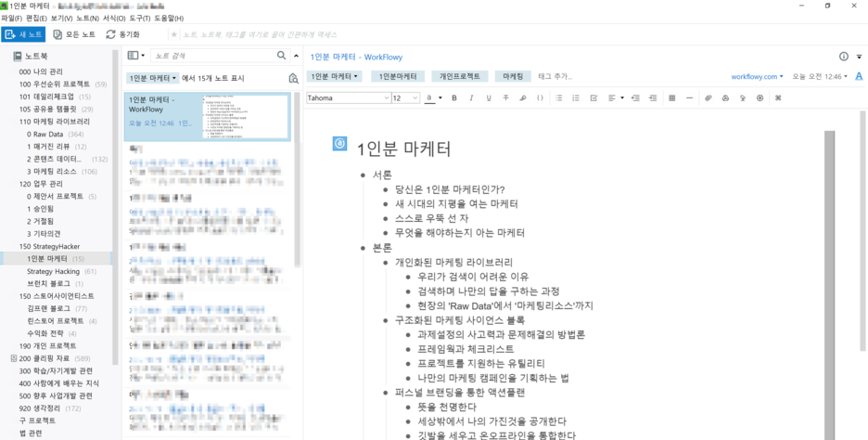
Task: Toggle the text formatting bar A icon
Action: (x=859, y=76)
